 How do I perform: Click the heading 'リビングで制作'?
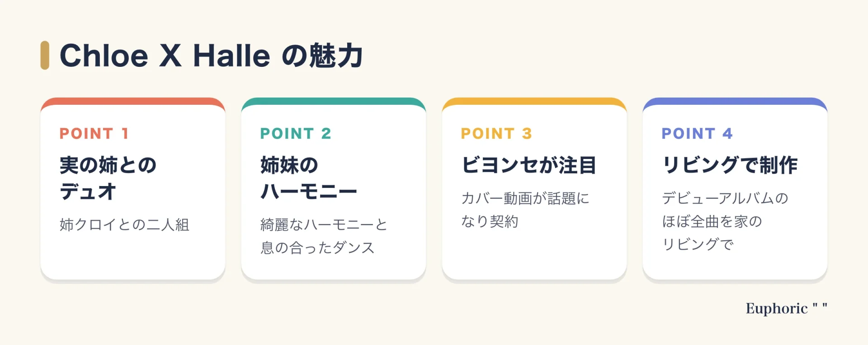pos(730,165)
